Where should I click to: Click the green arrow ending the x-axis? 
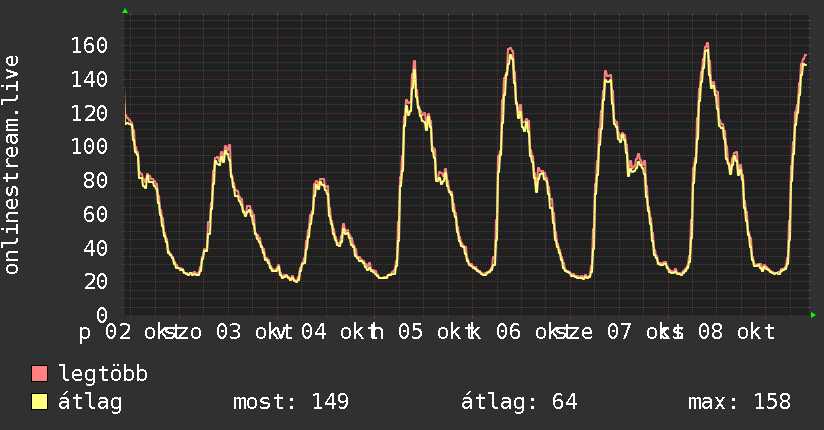click(813, 315)
